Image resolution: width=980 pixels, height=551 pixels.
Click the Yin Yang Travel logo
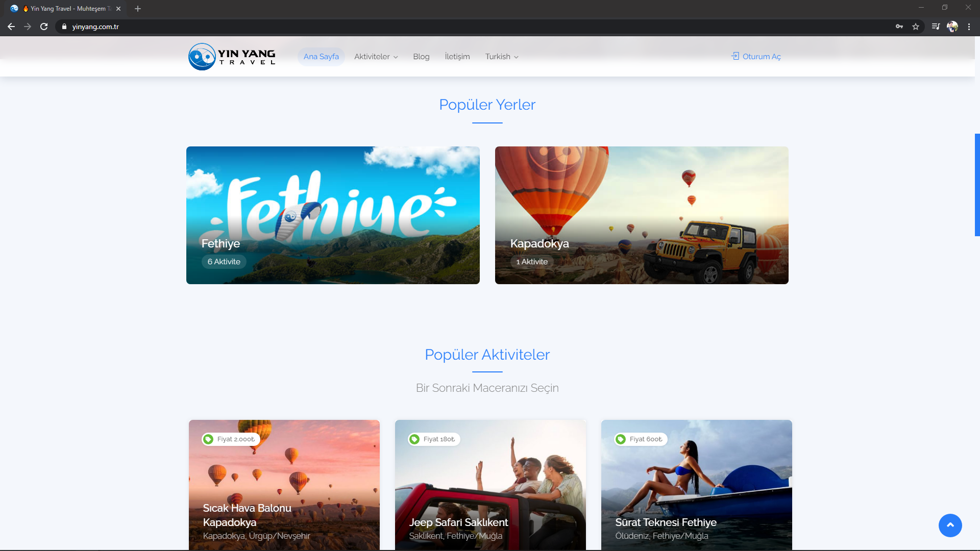[232, 57]
